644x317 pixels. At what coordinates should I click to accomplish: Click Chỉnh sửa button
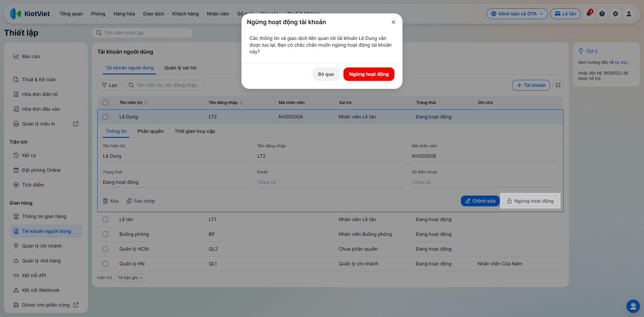tap(480, 201)
